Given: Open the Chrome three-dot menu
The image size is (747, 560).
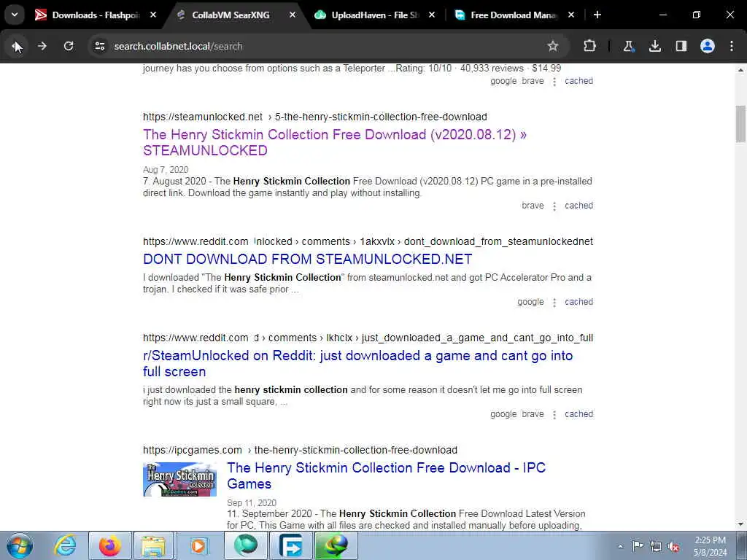Looking at the screenshot, I should 732,46.
